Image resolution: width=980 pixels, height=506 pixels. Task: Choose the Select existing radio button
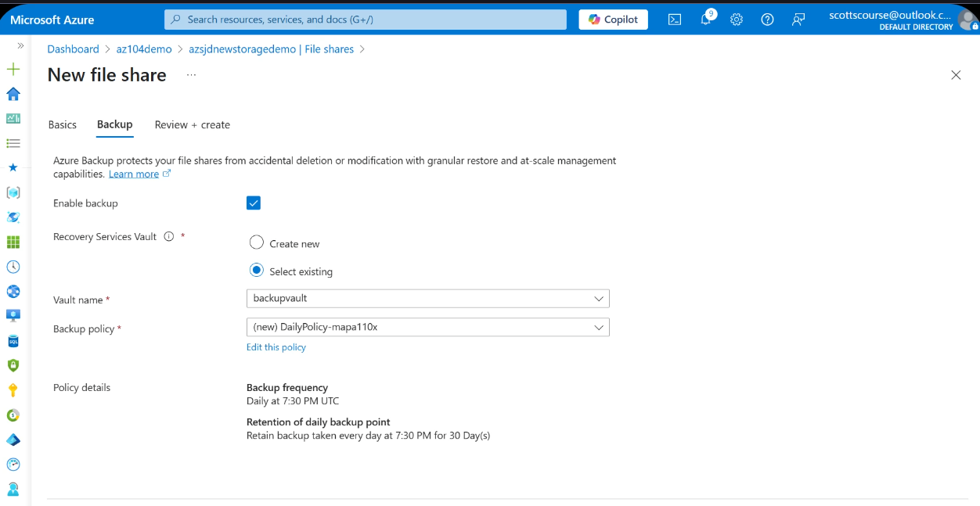point(256,270)
